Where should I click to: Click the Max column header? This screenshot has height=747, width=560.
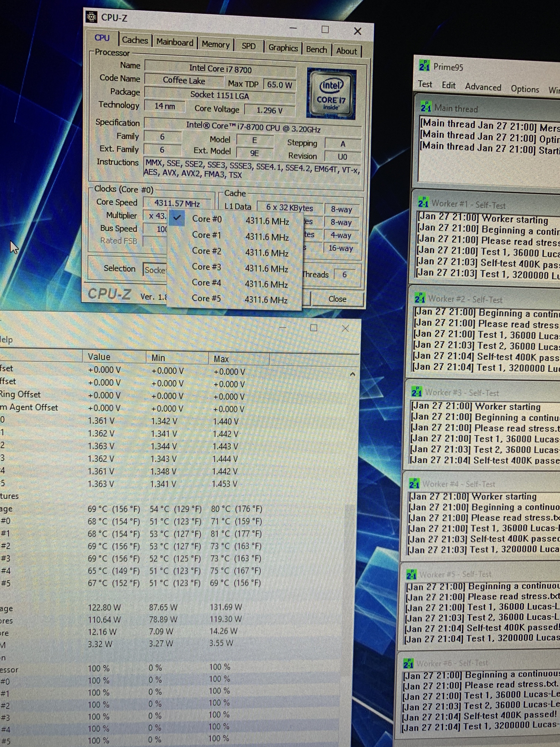(x=238, y=359)
